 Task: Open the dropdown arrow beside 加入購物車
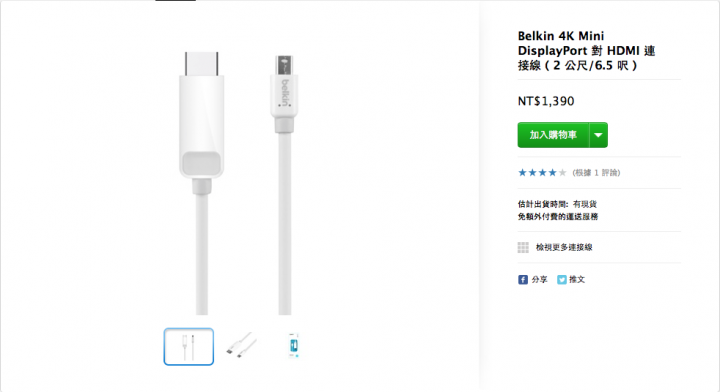coord(598,135)
